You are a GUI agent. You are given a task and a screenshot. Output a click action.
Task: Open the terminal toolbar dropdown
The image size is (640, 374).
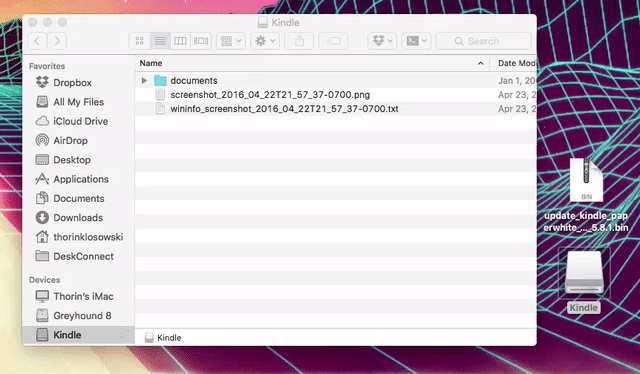pyautogui.click(x=416, y=41)
